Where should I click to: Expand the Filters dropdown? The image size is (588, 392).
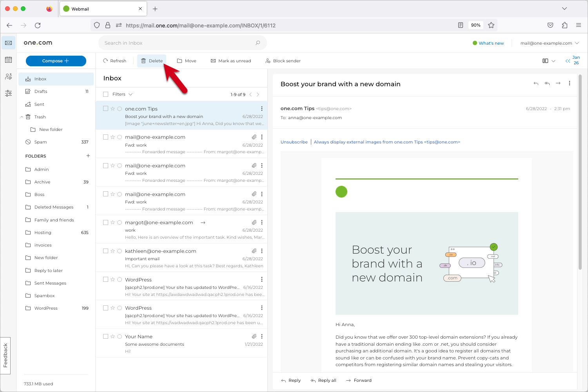[122, 94]
